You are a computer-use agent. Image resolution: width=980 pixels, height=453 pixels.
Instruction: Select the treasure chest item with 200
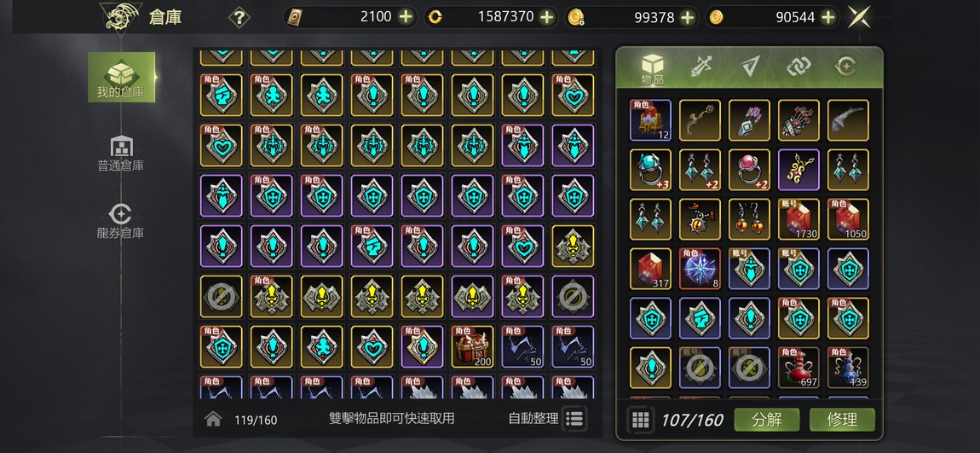[x=472, y=346]
